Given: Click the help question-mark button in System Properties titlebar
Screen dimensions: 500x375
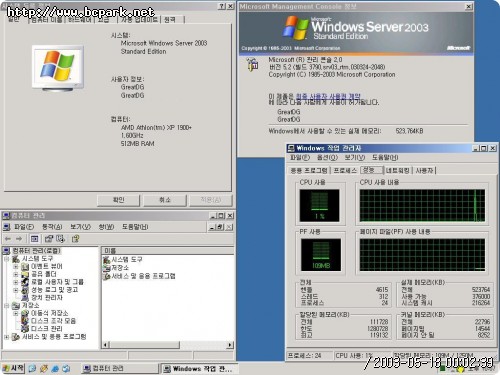Looking at the screenshot, I should (222, 6).
